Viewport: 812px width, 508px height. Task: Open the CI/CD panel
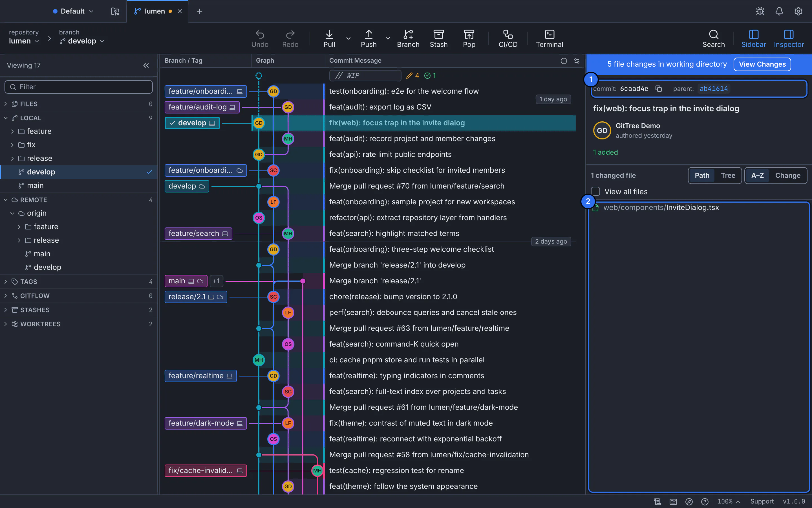pyautogui.click(x=508, y=39)
